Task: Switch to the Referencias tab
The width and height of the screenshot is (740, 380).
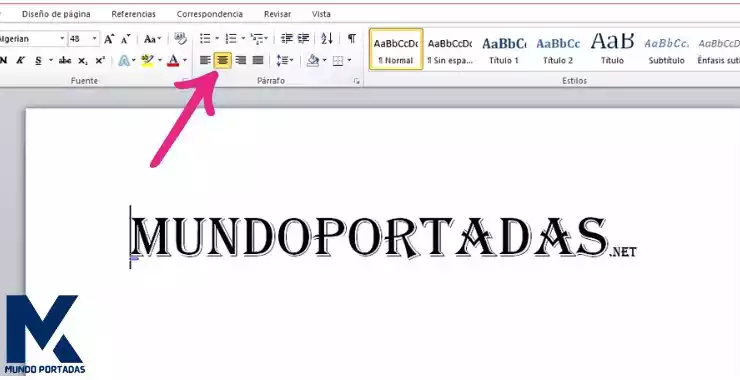Action: coord(134,14)
